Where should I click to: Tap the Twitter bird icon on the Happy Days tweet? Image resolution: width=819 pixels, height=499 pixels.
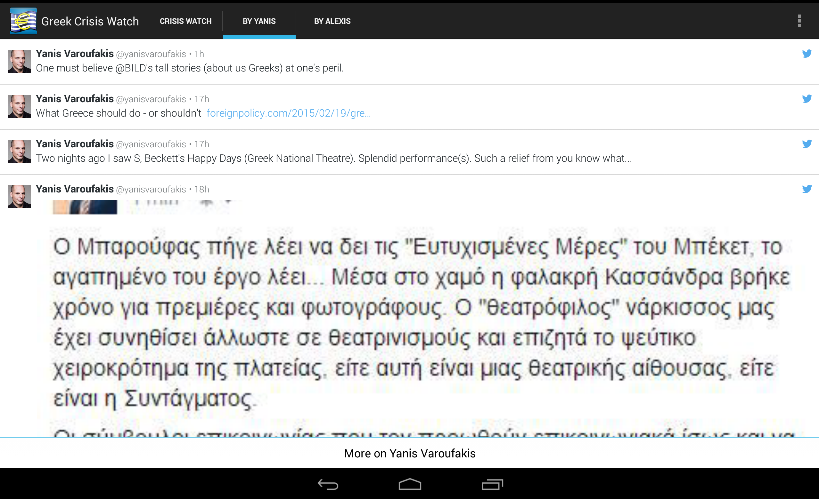click(807, 144)
